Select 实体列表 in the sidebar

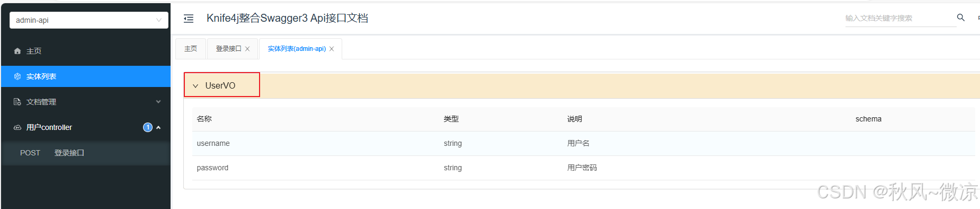[86, 76]
